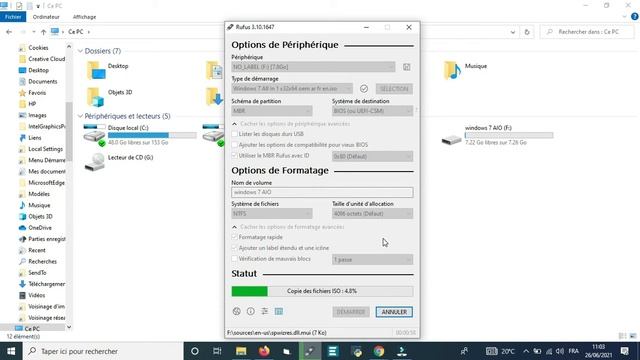Open the Type de démarrage dropdown
Image resolution: width=640 pixels, height=360 pixels.
[292, 89]
